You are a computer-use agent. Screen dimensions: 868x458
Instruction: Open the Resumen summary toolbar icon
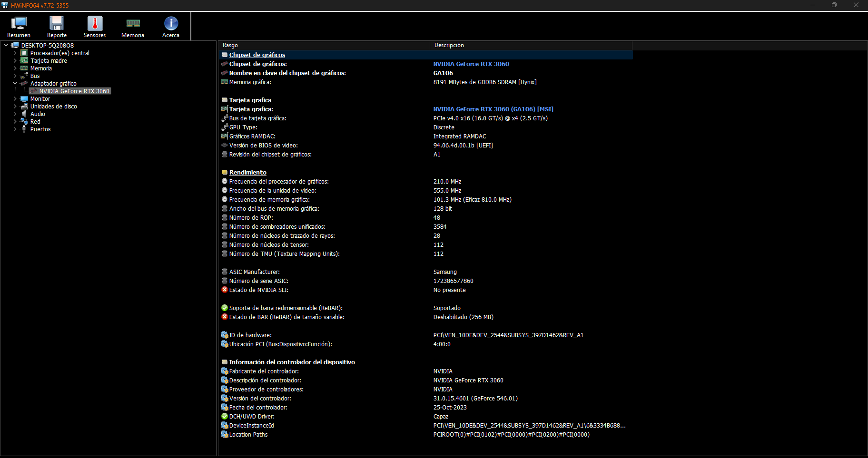coord(19,27)
